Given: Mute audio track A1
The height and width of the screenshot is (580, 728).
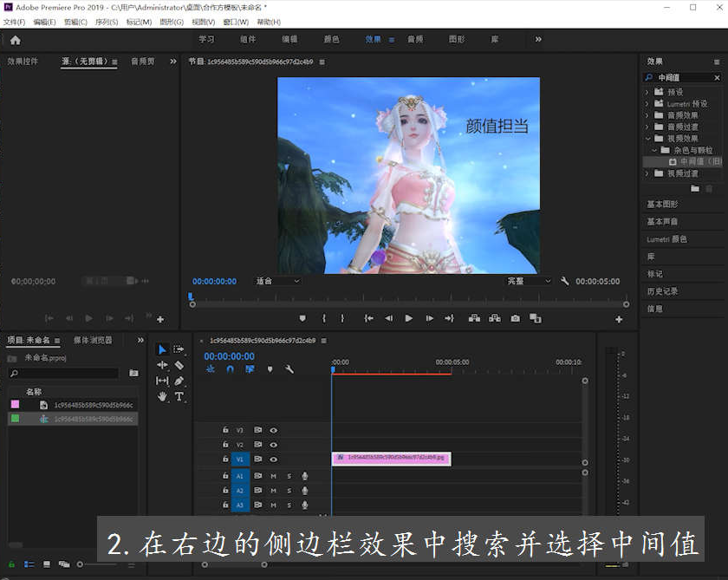Looking at the screenshot, I should (274, 476).
